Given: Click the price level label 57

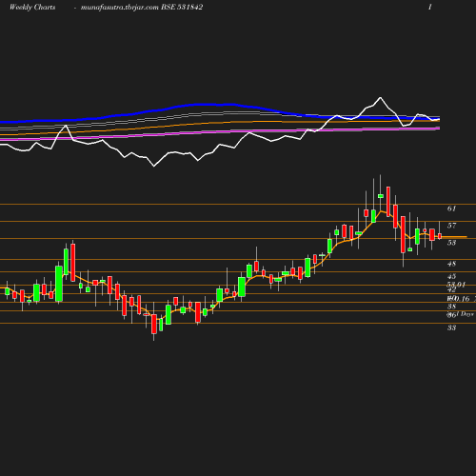Looking at the screenshot, I should click(x=451, y=226).
